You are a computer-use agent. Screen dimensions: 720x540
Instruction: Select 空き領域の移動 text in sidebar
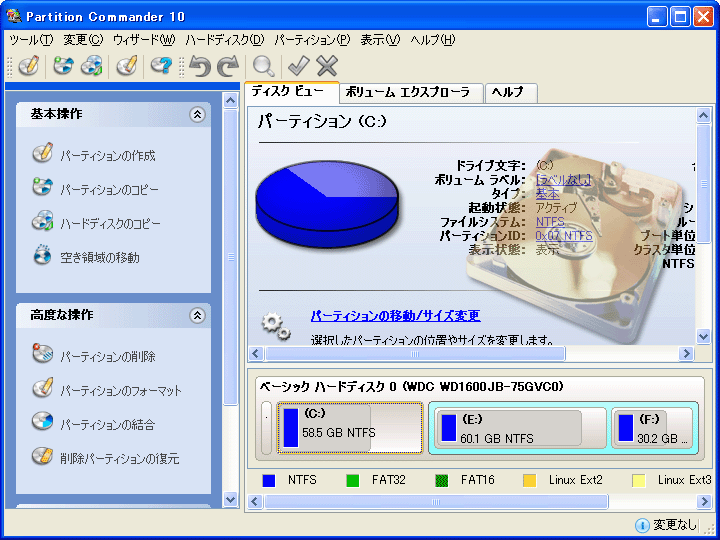[x=100, y=258]
